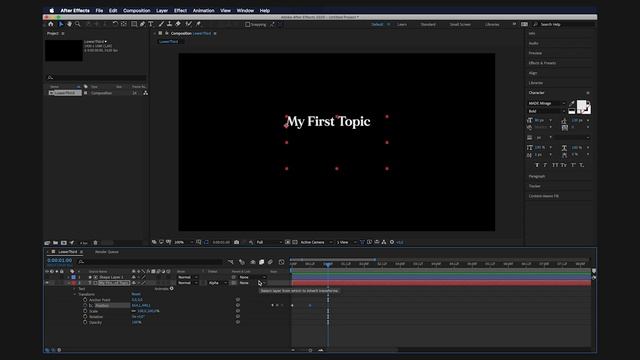Open the Layer menu
The height and width of the screenshot is (360, 640).
(x=162, y=11)
